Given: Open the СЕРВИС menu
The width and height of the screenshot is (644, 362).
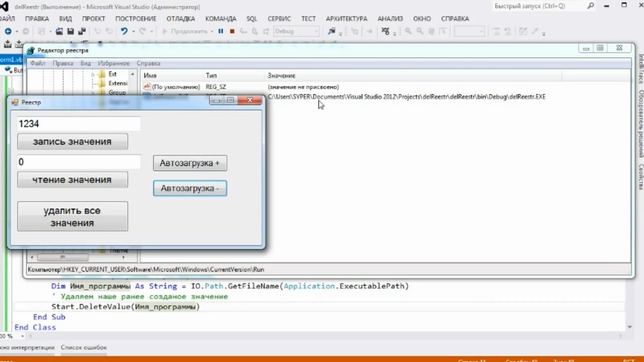Looking at the screenshot, I should coord(279,19).
